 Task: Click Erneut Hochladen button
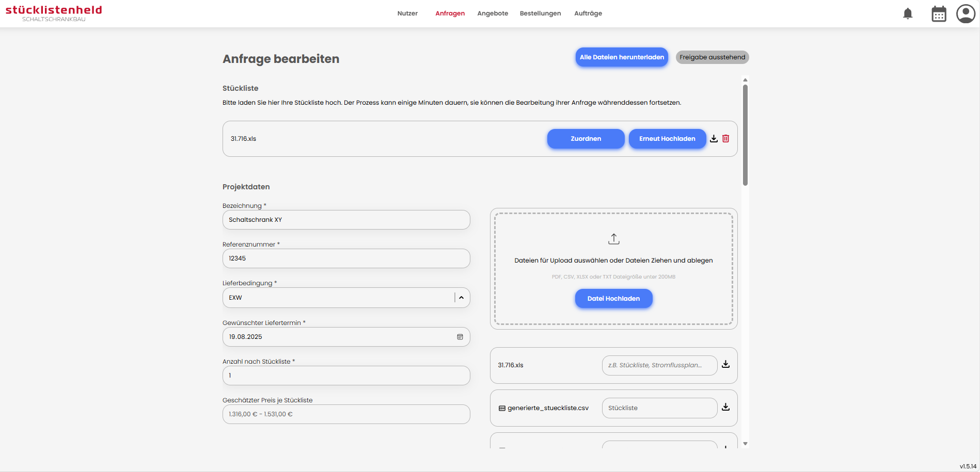pyautogui.click(x=667, y=139)
